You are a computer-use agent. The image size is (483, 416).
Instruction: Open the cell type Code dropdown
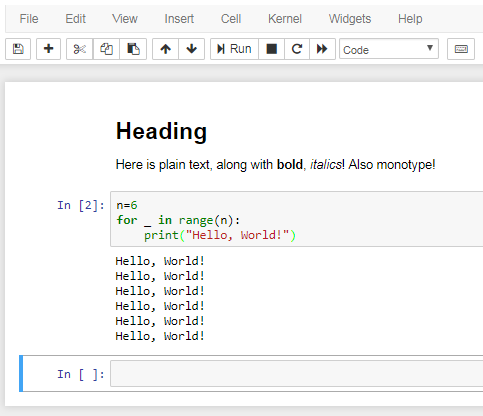tap(389, 49)
